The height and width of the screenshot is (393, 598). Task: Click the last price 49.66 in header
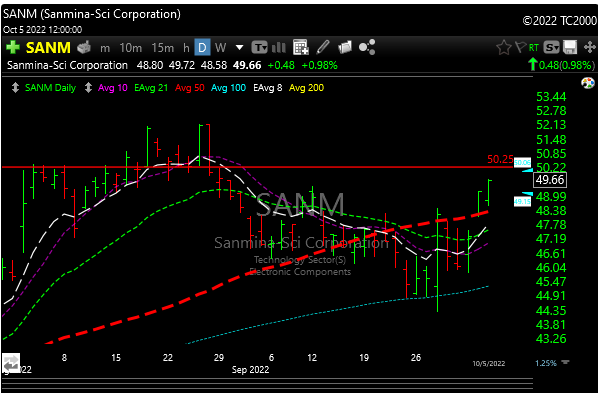pyautogui.click(x=247, y=66)
